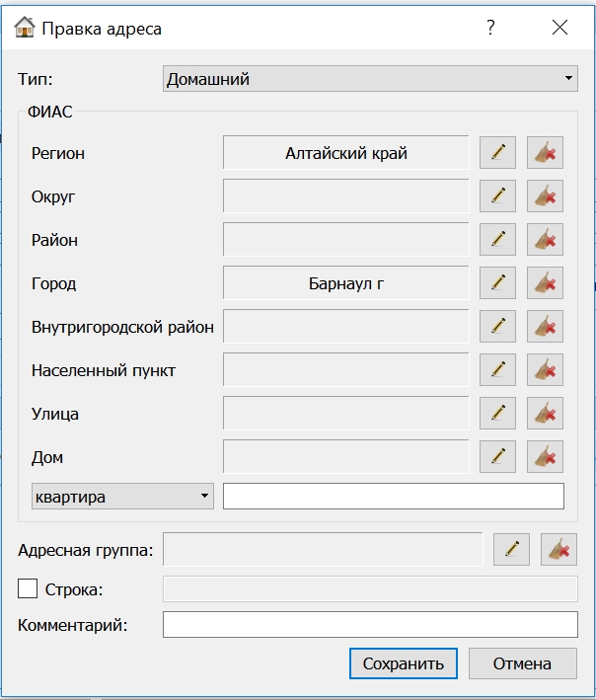596x700 pixels.
Task: Edit the Район field with pencil icon
Action: (497, 239)
